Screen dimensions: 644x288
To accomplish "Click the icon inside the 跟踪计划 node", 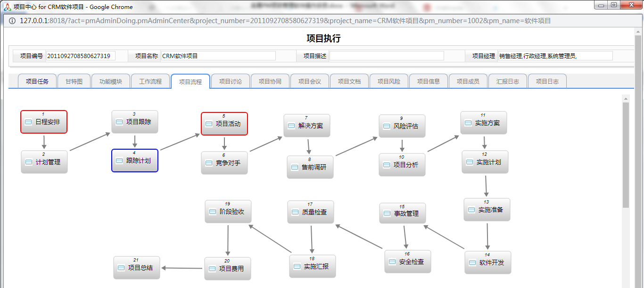I will click(119, 161).
